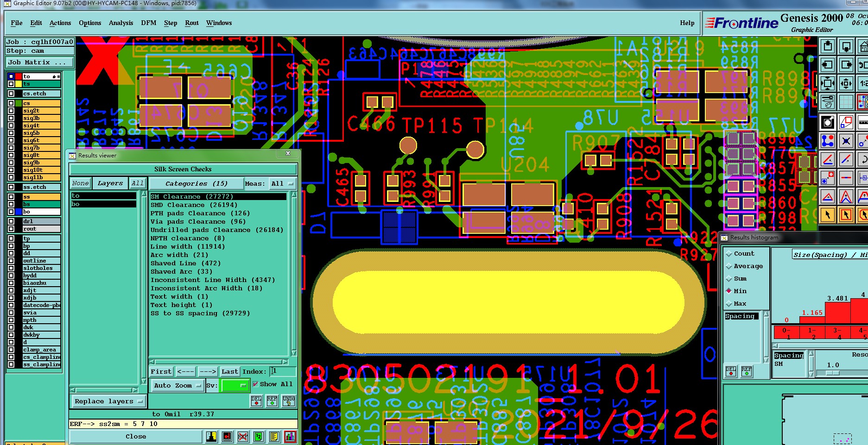Select the Sum radio option in histogram
Screen dimensions: 868x445
(x=729, y=279)
